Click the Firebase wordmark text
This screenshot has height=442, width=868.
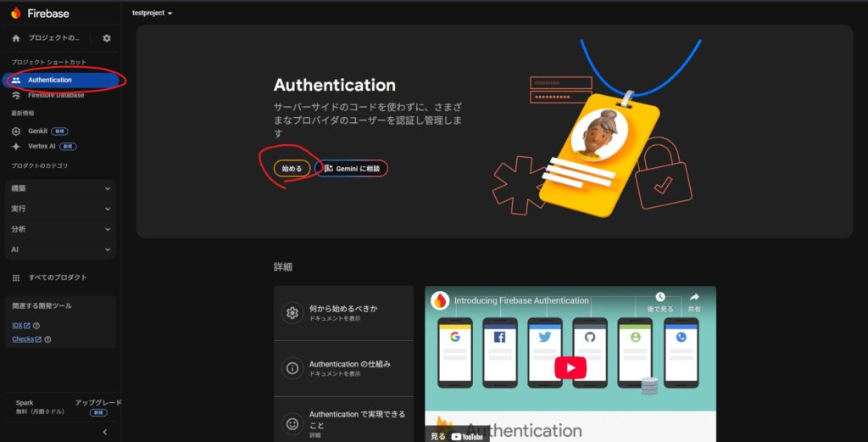click(48, 14)
